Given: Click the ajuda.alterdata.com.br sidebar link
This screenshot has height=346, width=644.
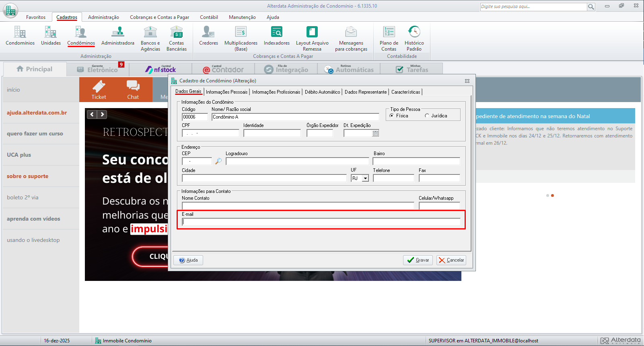Looking at the screenshot, I should click(x=37, y=113).
